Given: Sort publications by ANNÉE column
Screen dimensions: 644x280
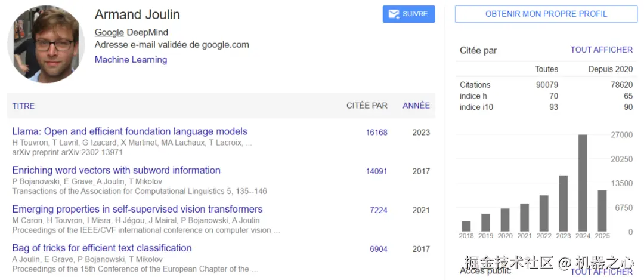Looking at the screenshot, I should (416, 106).
